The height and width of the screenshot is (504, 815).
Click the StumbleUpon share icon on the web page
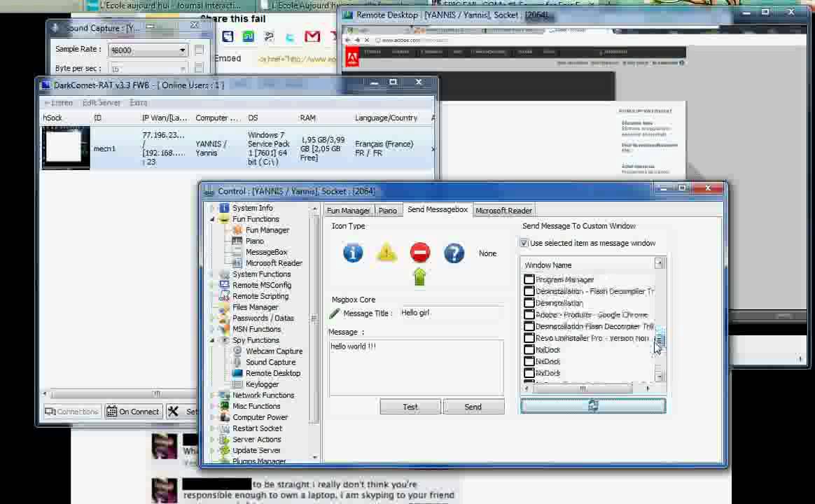(249, 36)
